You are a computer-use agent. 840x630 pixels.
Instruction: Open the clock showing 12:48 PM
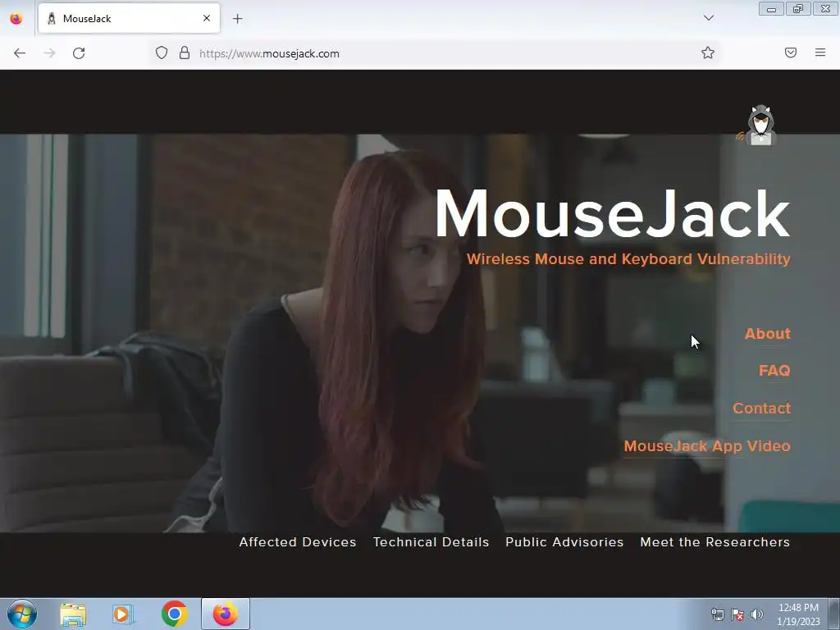tap(798, 614)
